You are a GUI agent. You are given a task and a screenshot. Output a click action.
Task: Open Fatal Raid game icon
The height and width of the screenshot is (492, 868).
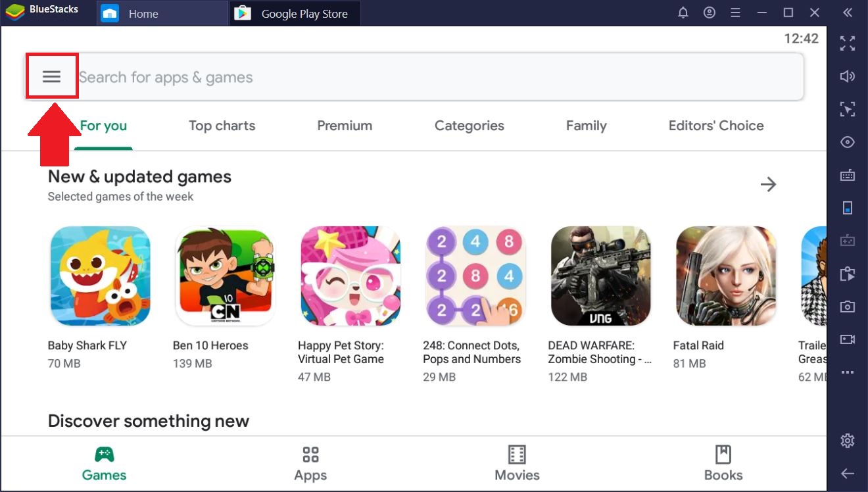pyautogui.click(x=725, y=276)
